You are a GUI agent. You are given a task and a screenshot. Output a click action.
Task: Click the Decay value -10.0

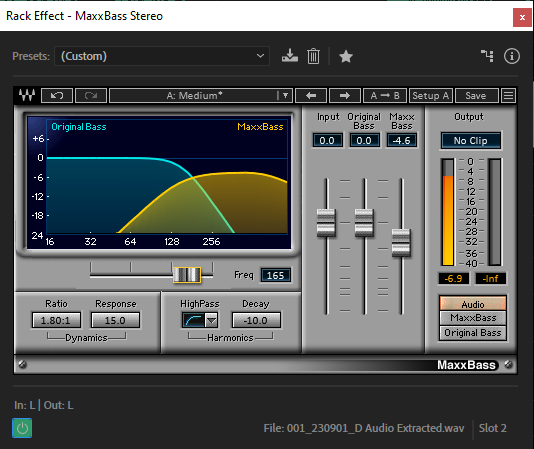256,320
